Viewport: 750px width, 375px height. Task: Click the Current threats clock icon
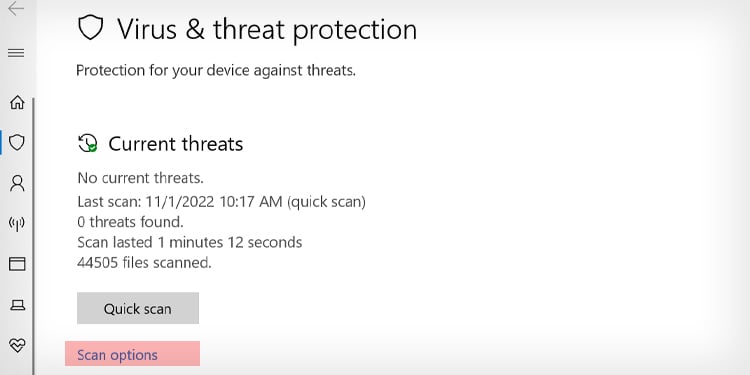click(x=88, y=143)
